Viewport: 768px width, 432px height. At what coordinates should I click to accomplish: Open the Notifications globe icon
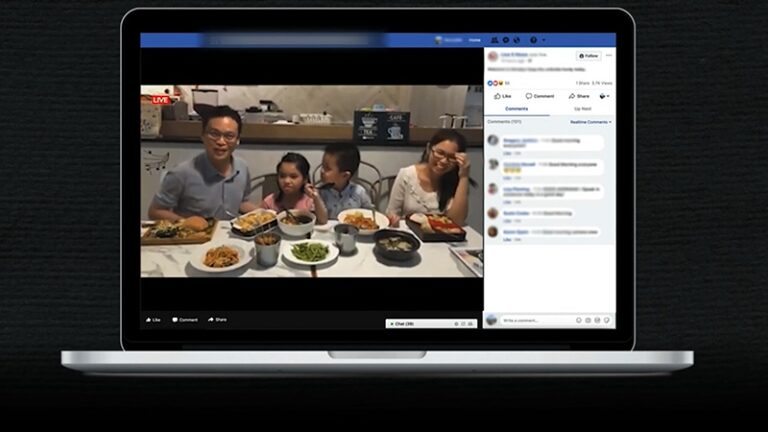point(516,40)
